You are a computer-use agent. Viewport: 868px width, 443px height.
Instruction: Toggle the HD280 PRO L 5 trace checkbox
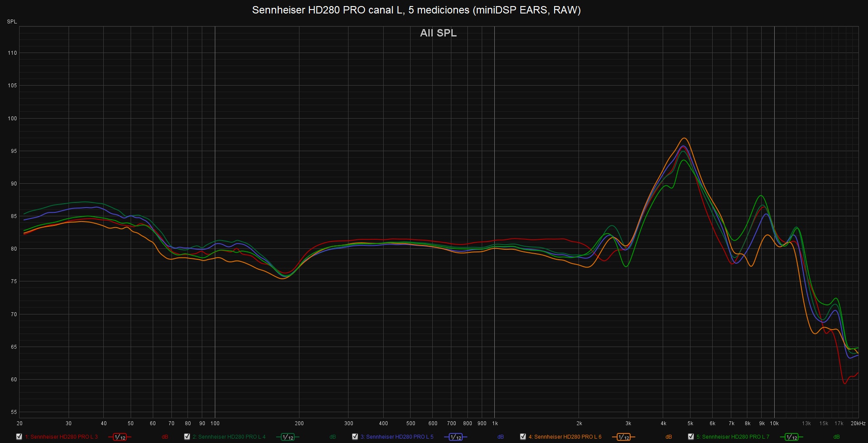pyautogui.click(x=355, y=436)
